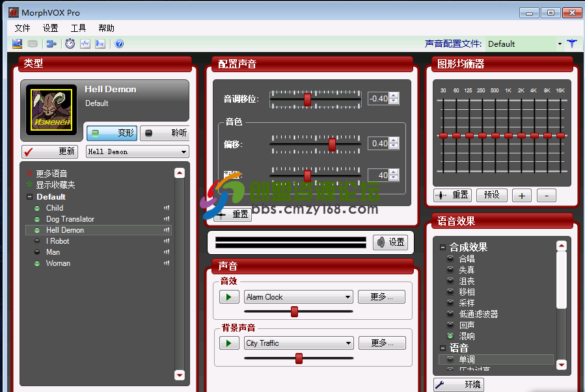Click the equalizer minus button
Screen dimensions: 585x392
tap(547, 195)
